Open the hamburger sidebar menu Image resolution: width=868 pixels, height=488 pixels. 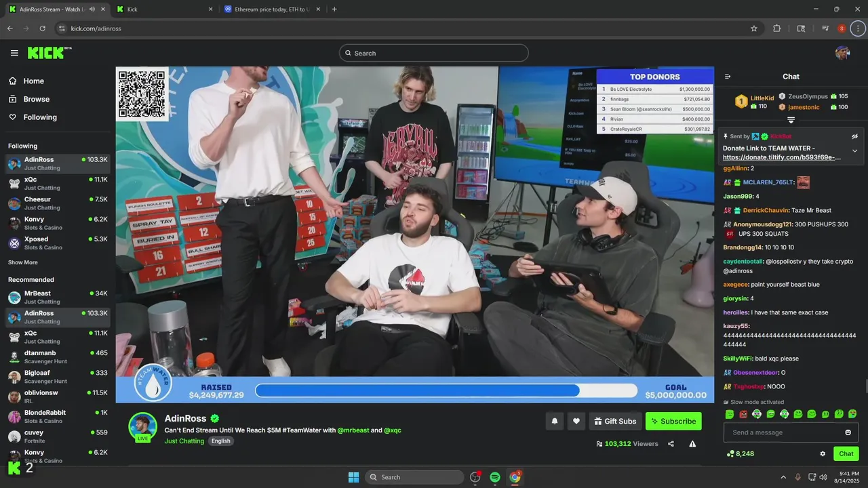pyautogui.click(x=14, y=53)
